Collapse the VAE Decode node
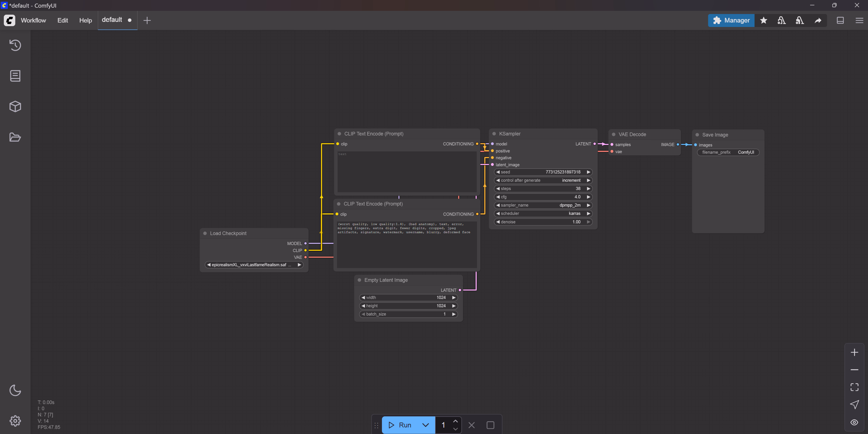 coord(614,135)
